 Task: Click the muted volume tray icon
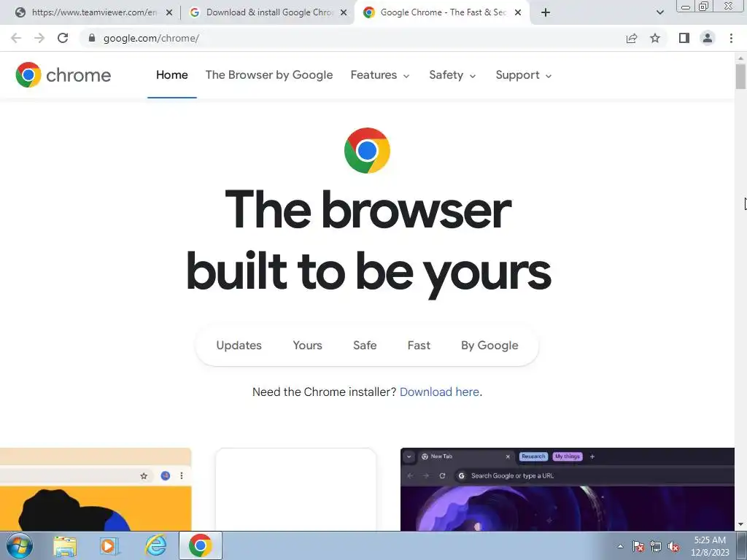tap(673, 546)
